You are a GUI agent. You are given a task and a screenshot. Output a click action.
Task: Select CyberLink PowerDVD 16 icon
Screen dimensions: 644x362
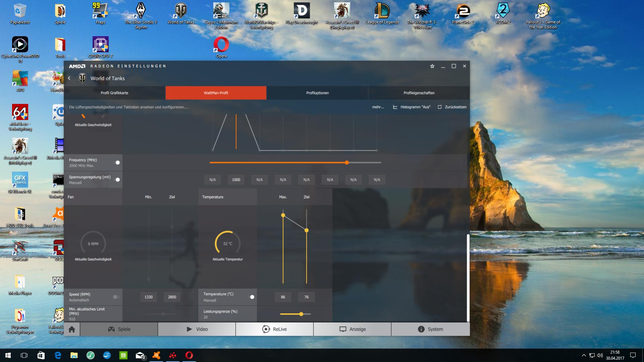click(x=20, y=50)
